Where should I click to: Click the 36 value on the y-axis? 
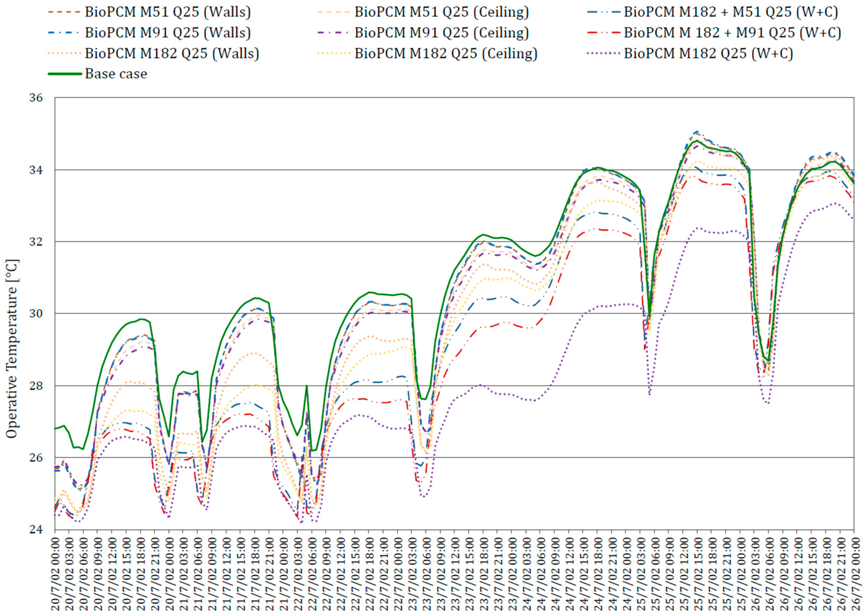pyautogui.click(x=37, y=98)
